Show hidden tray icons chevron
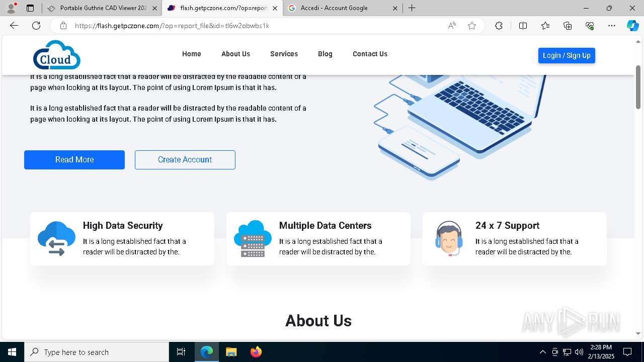Viewport: 644px width, 362px height. [542, 352]
